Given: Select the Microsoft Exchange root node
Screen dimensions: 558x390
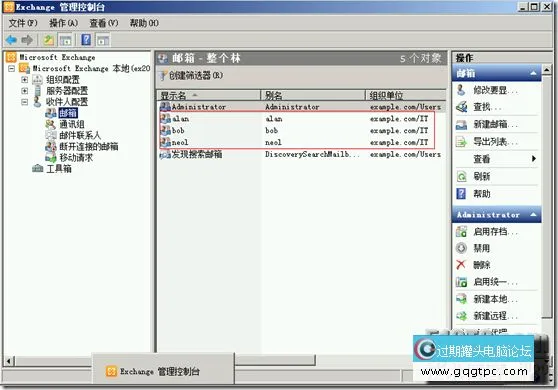Looking at the screenshot, I should [57, 57].
